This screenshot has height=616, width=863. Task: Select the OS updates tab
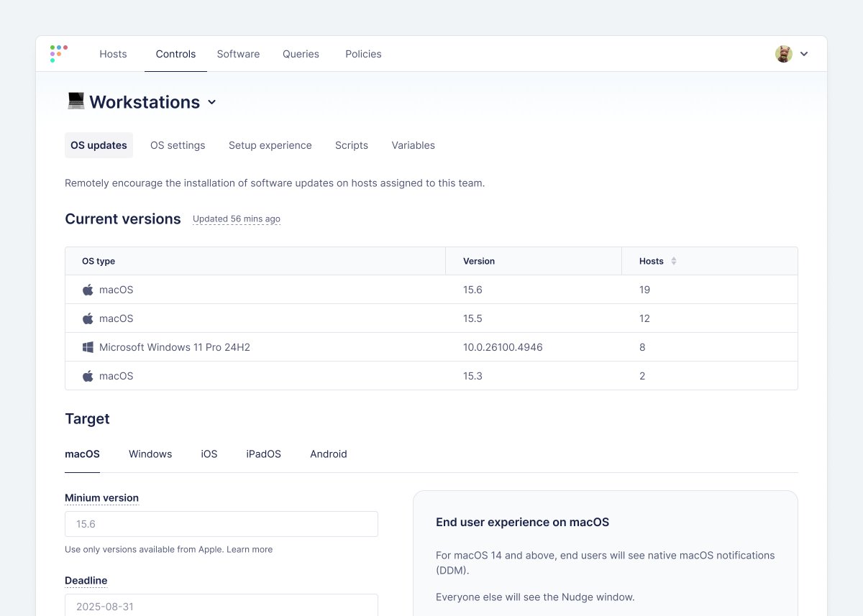click(x=99, y=145)
